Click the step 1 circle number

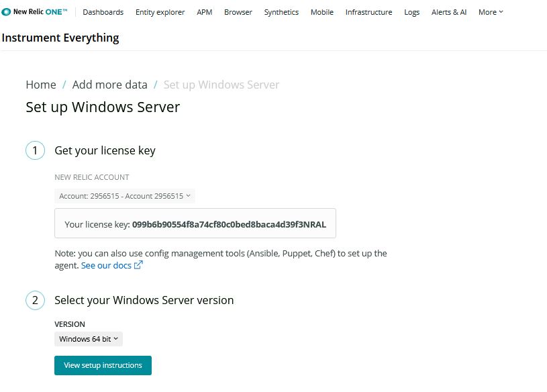point(35,150)
